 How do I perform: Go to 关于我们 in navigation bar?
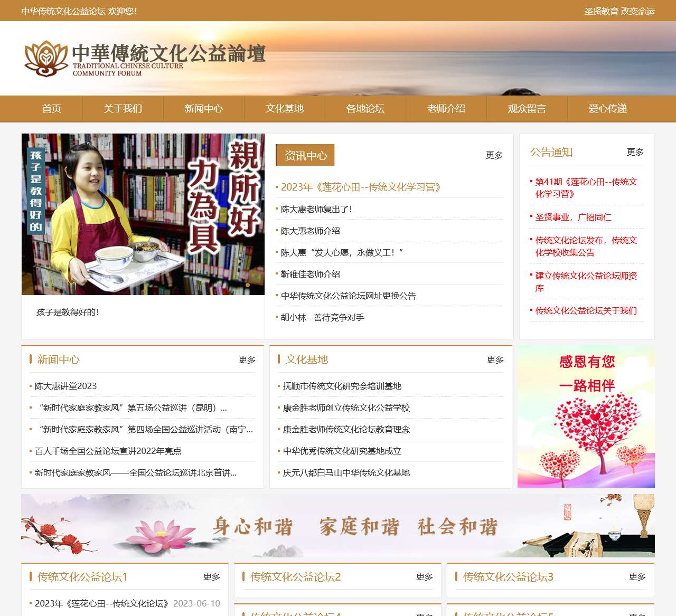click(x=123, y=109)
